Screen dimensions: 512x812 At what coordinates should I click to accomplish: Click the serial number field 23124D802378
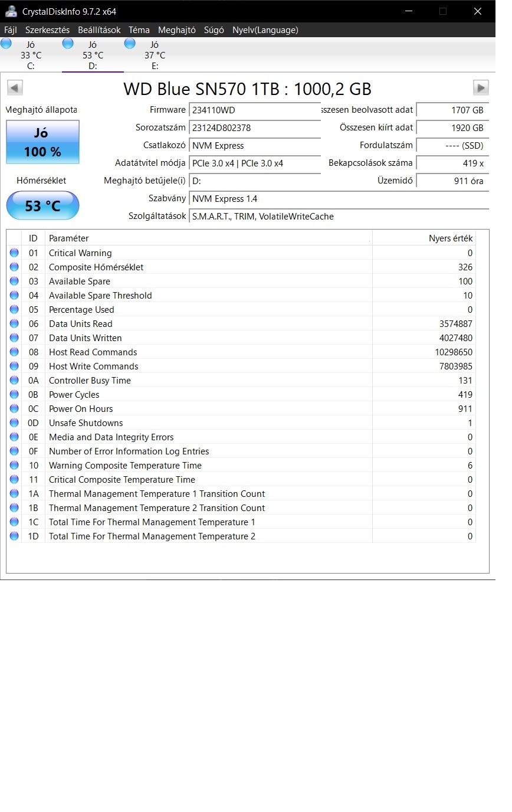point(255,127)
